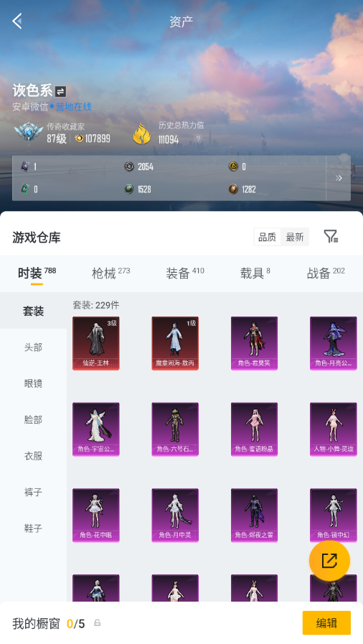Sort by 品质
Screen dimensions: 363x644
pyautogui.click(x=267, y=237)
